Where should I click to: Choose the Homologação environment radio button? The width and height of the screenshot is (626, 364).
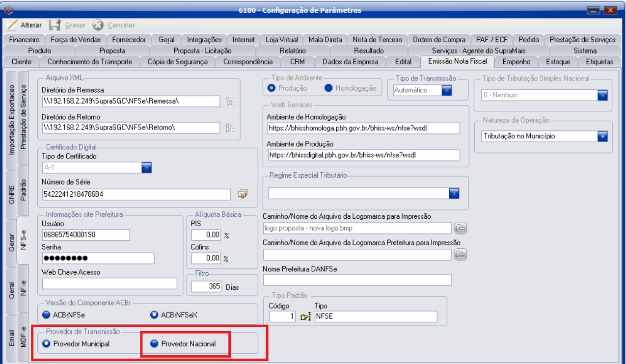[328, 88]
